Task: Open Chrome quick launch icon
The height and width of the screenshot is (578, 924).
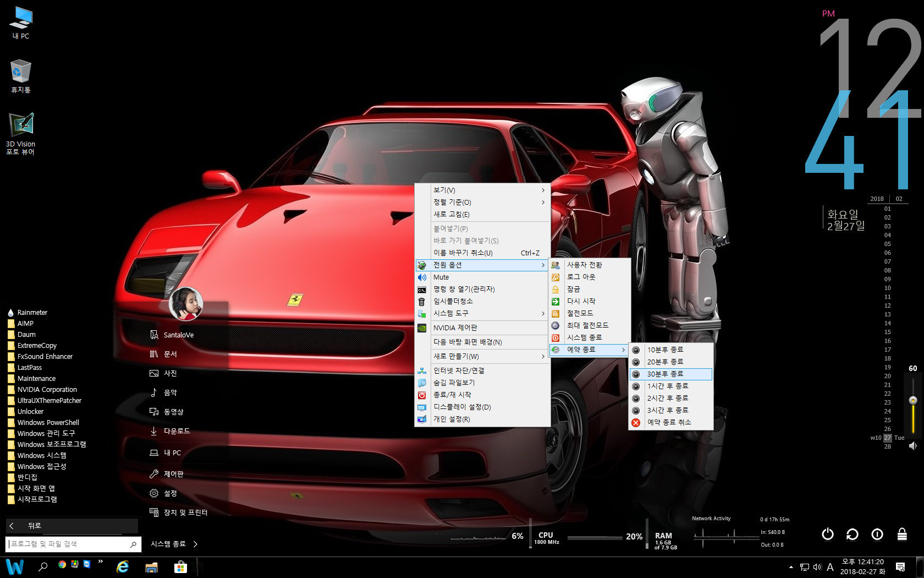Action: pos(62,564)
